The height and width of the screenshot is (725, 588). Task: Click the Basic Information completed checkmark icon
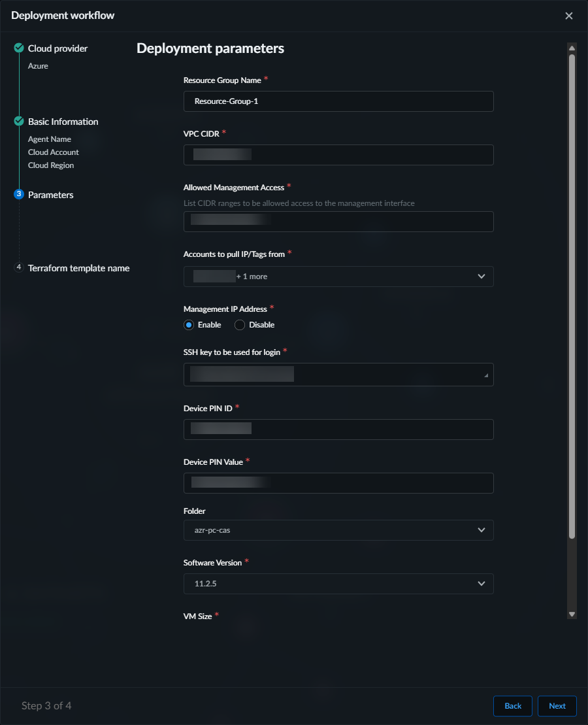point(19,122)
